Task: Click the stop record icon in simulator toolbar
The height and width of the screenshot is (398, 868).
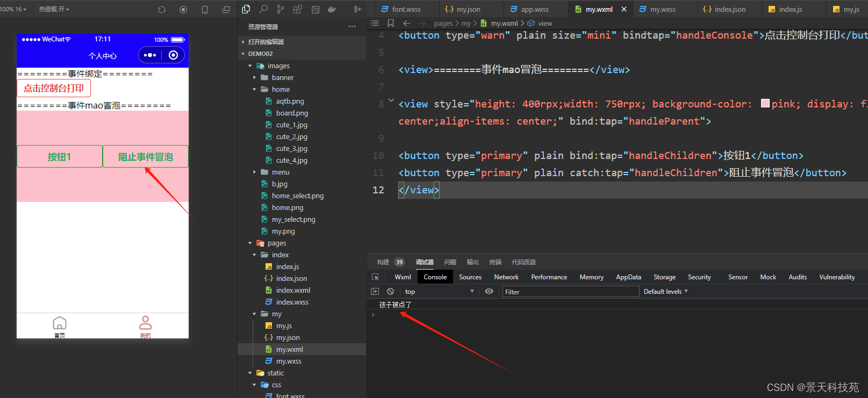Action: (x=183, y=10)
